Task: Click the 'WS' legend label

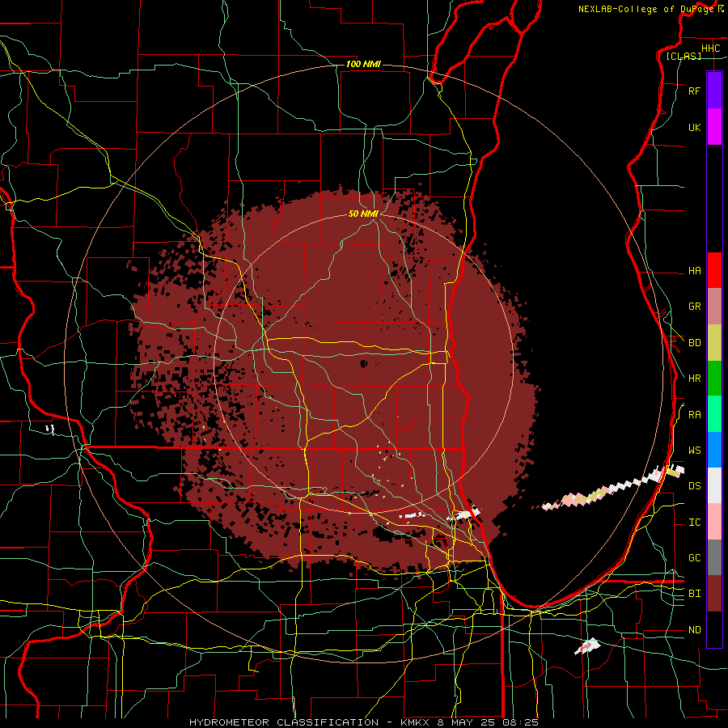Action: [x=694, y=450]
